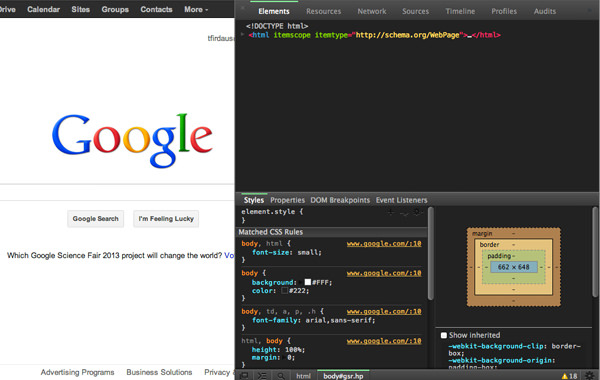This screenshot has height=380, width=600.
Task: Click the padding label in box model
Action: 499,256
